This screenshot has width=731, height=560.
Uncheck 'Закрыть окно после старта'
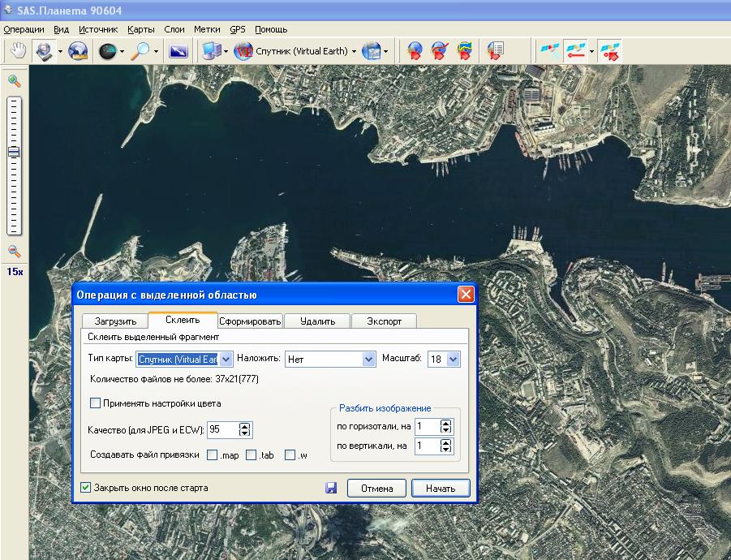pos(85,488)
